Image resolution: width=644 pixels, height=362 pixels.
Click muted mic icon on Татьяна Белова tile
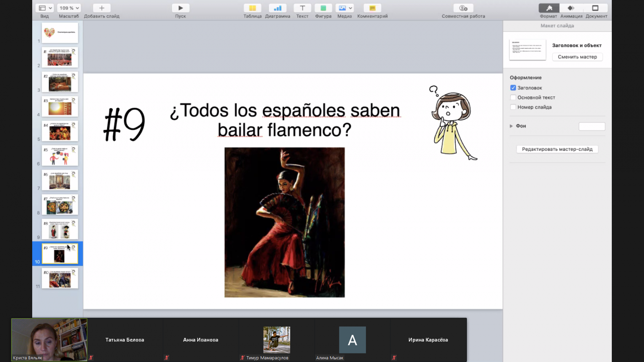91,358
